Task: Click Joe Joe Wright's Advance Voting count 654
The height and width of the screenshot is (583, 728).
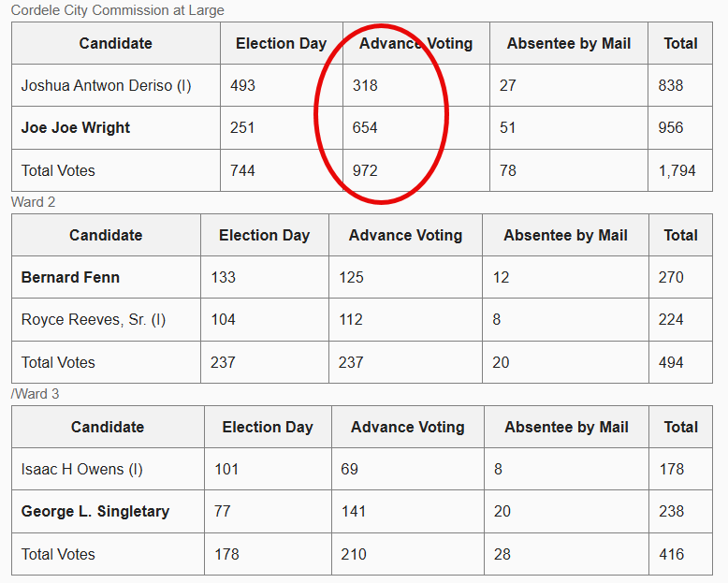Action: pos(365,128)
